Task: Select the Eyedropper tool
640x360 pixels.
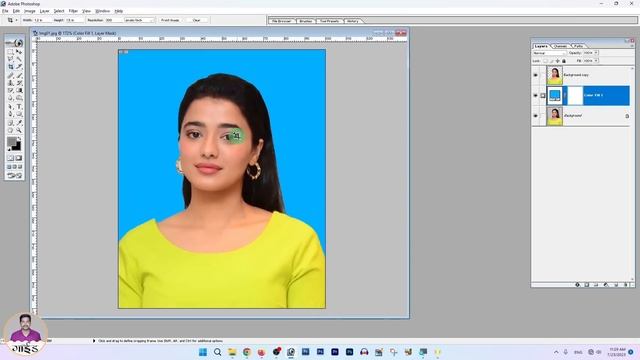Action: tap(19, 122)
